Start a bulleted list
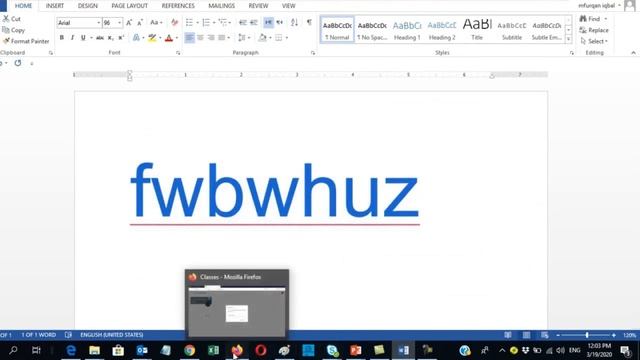 tap(189, 22)
